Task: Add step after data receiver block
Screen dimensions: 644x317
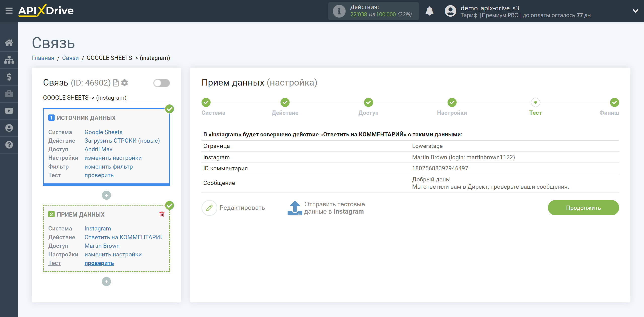Action: coord(106,282)
